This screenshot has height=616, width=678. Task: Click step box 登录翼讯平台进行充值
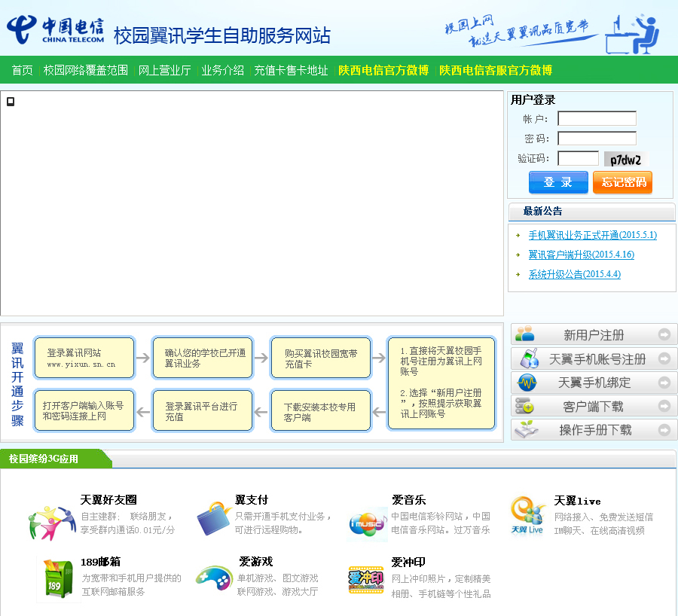coord(203,410)
